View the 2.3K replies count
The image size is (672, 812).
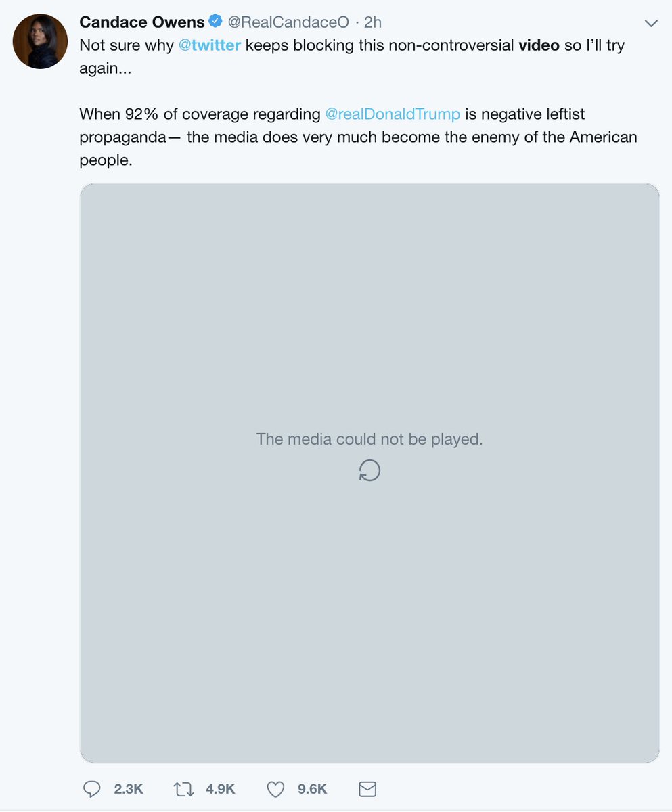click(129, 789)
